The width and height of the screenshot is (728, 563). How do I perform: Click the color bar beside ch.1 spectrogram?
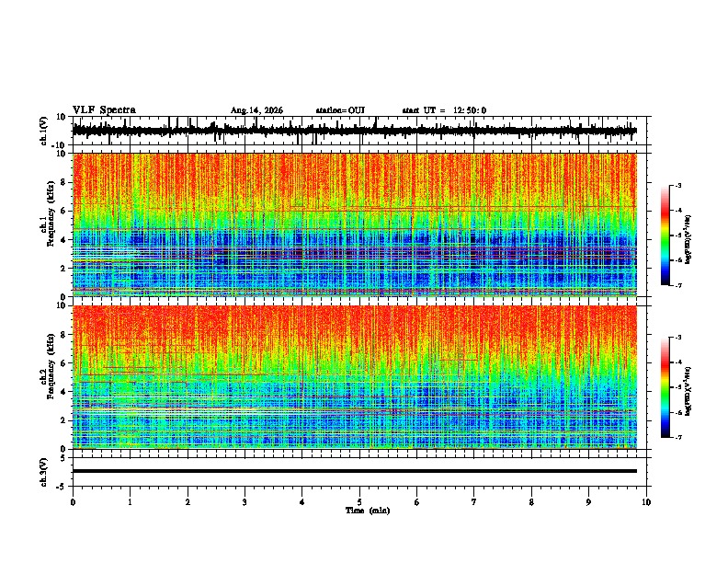coord(665,236)
